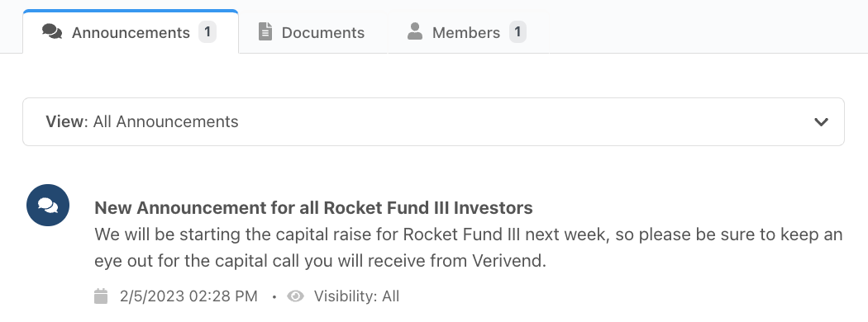The image size is (868, 322).
Task: Click the round blue announcement avatar icon
Action: (48, 206)
